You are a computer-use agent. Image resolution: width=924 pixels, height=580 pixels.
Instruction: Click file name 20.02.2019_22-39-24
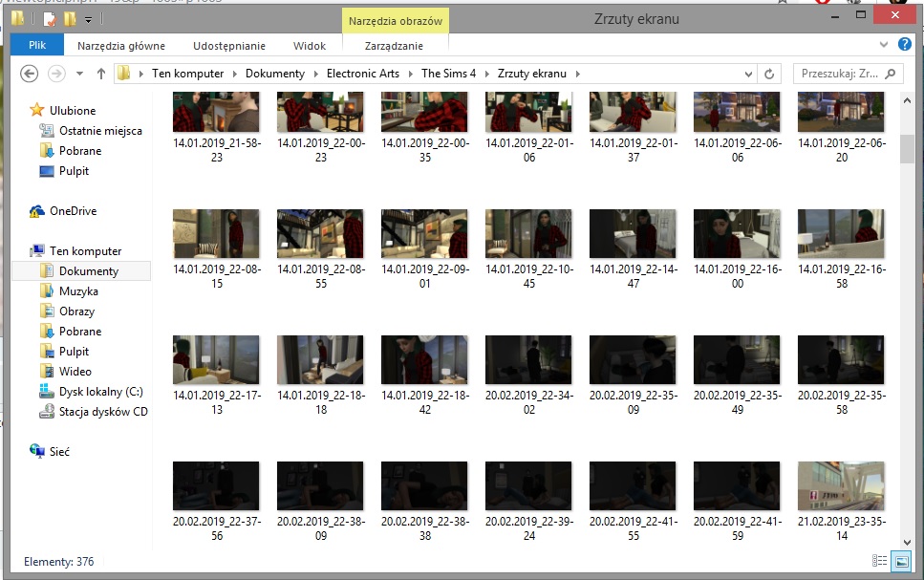pyautogui.click(x=529, y=528)
